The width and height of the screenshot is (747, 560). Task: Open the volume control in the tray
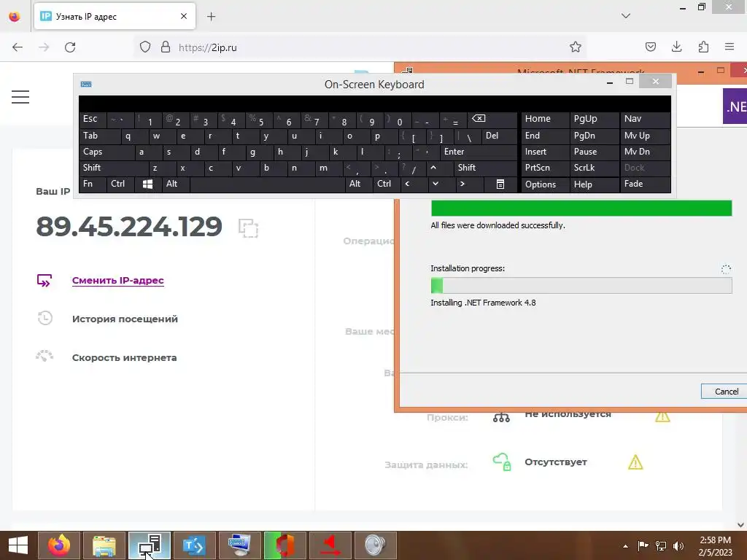click(678, 546)
